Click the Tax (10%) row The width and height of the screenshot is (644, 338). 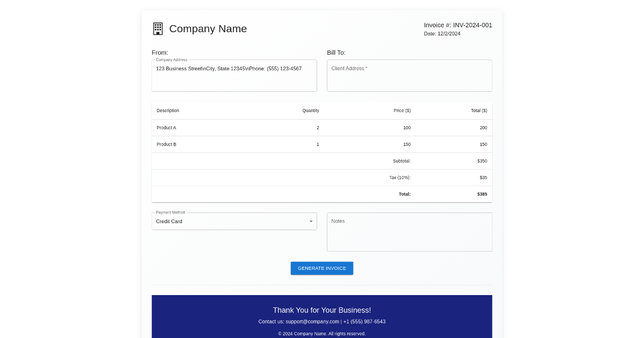pyautogui.click(x=401, y=177)
